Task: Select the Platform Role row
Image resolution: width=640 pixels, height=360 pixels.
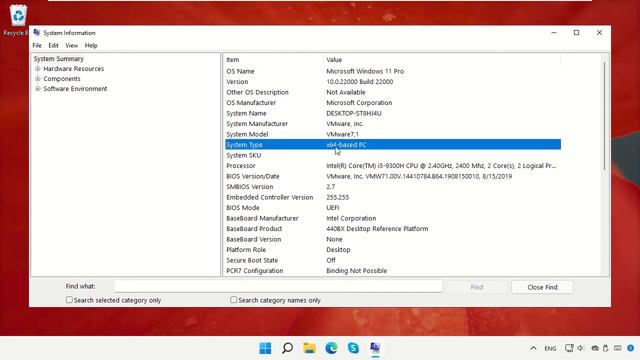Action: point(393,250)
